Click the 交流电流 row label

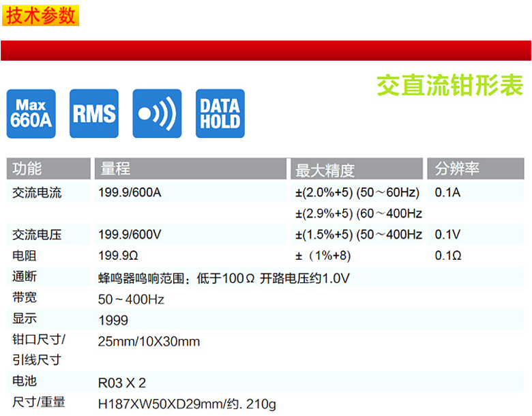pos(37,193)
